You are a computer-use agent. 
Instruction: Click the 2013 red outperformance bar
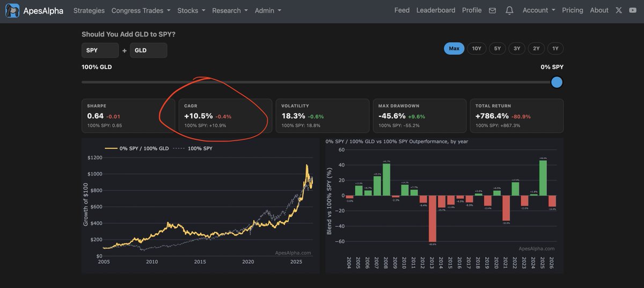click(x=433, y=219)
